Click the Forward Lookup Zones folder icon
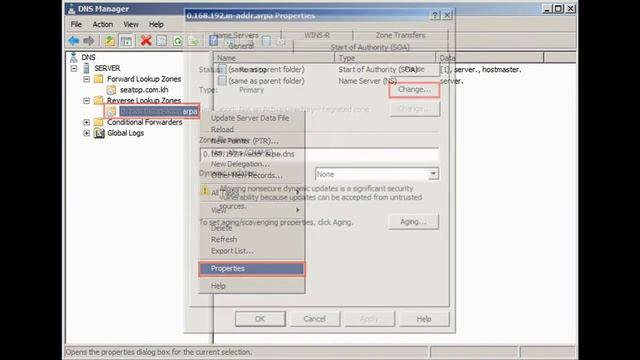Viewport: 640px width, 360px height. click(x=98, y=79)
